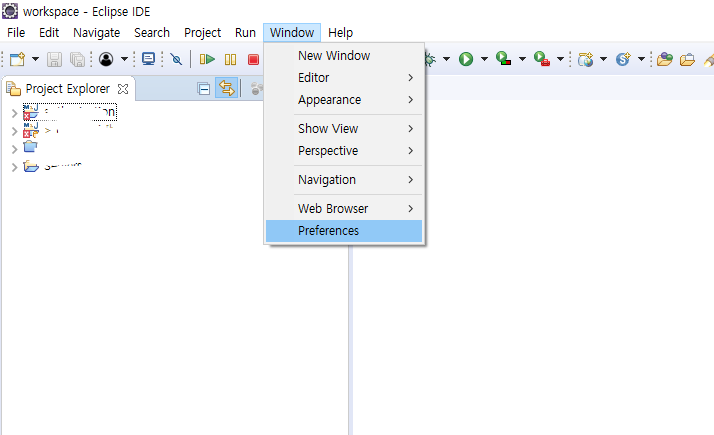
Task: Open the Web Browser submenu
Action: (x=344, y=209)
